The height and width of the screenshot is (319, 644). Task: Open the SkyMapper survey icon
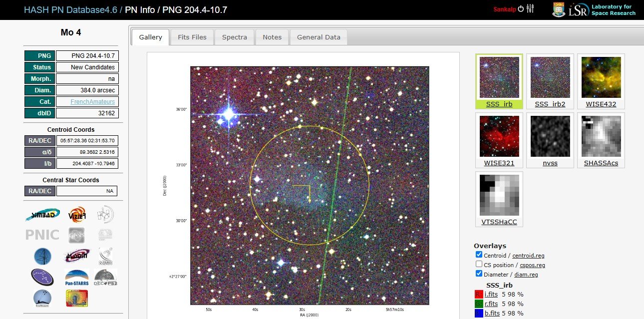[43, 298]
